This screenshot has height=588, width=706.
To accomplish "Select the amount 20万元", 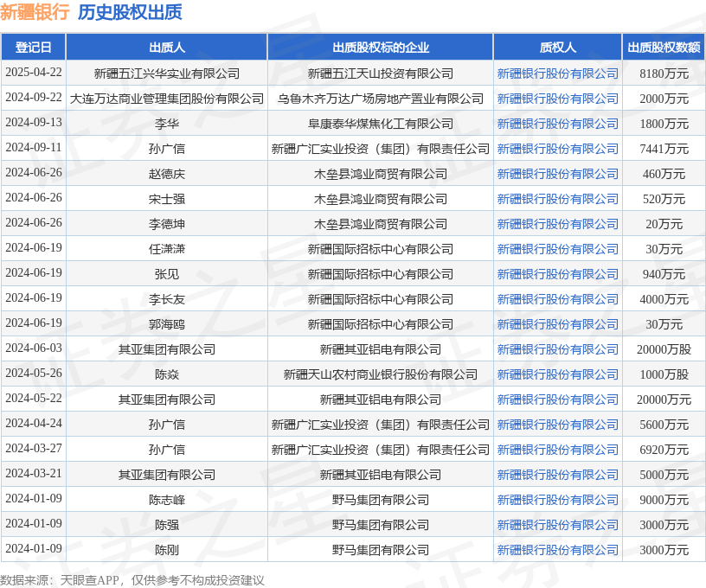I will (x=664, y=224).
